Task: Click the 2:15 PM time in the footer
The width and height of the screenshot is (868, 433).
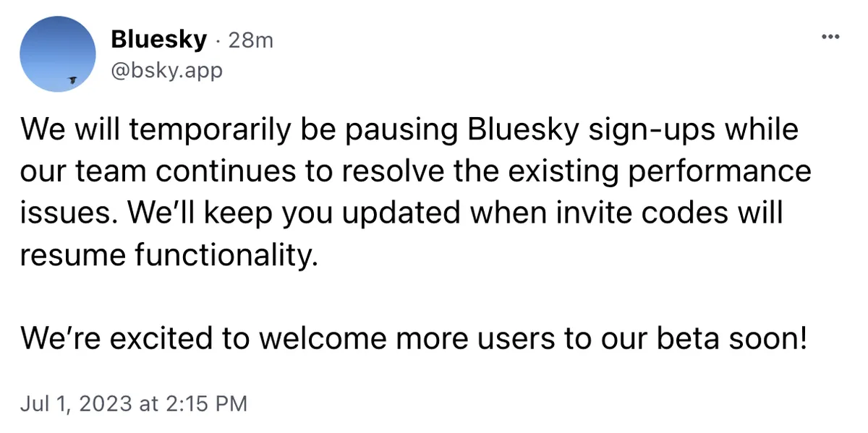Action: (x=203, y=403)
